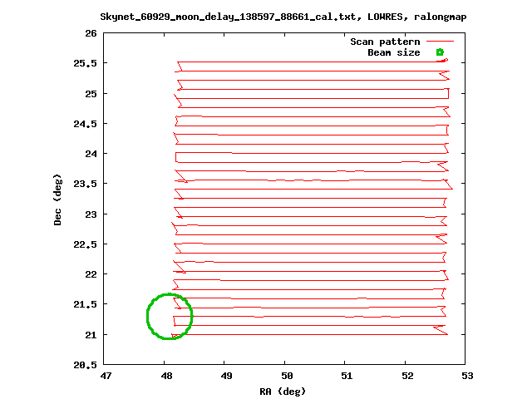Click x-axis tick label 50
The image size is (532, 399).
coord(287,376)
